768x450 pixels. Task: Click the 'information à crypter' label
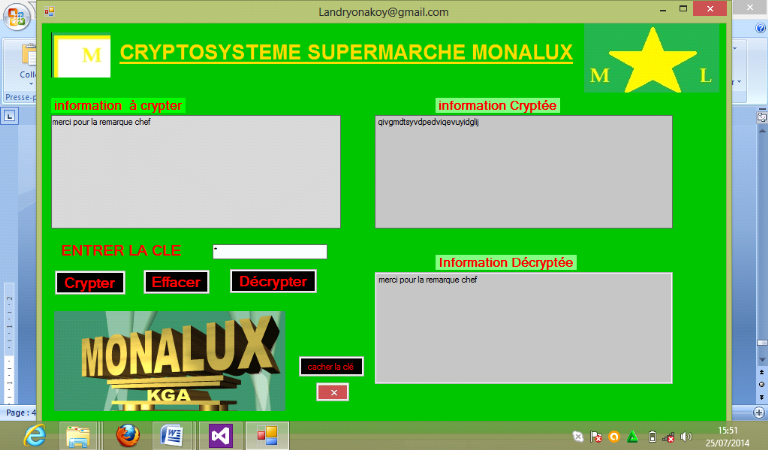(118, 106)
